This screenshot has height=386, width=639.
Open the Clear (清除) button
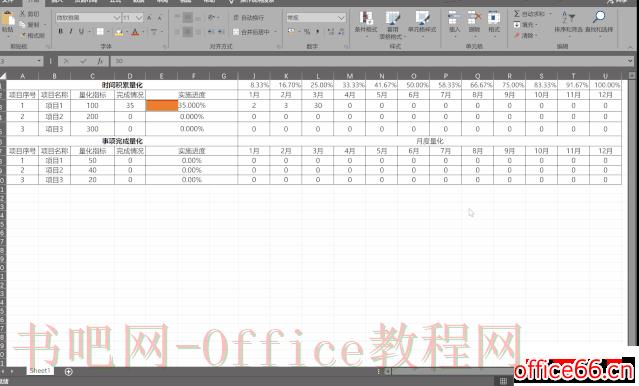(x=526, y=36)
